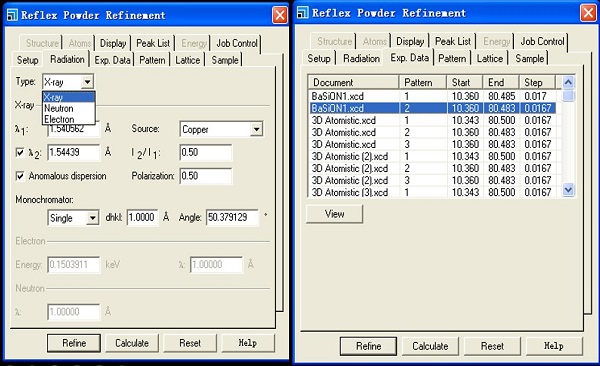Choose X-ray in the Type list
This screenshot has height=366, width=600.
[x=68, y=97]
